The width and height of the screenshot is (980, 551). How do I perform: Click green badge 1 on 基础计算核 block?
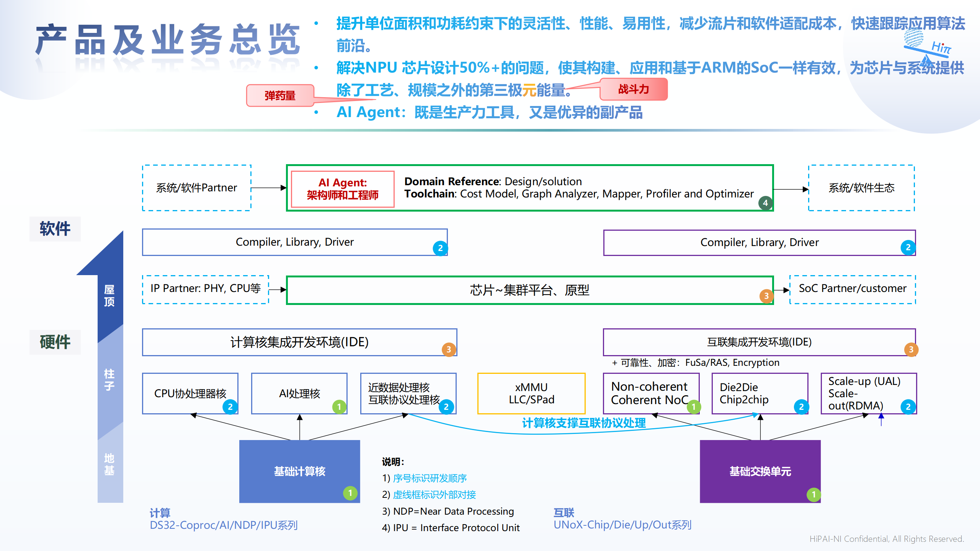350,493
